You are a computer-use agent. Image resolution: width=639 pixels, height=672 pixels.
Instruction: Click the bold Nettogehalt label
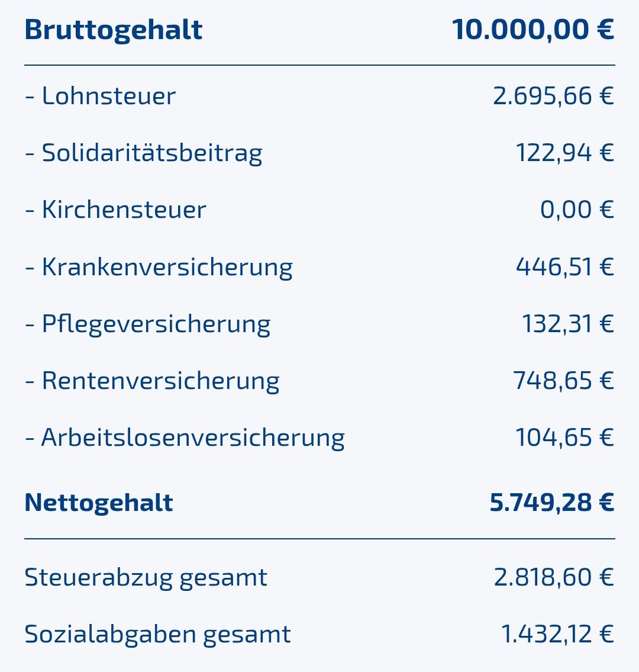click(99, 503)
